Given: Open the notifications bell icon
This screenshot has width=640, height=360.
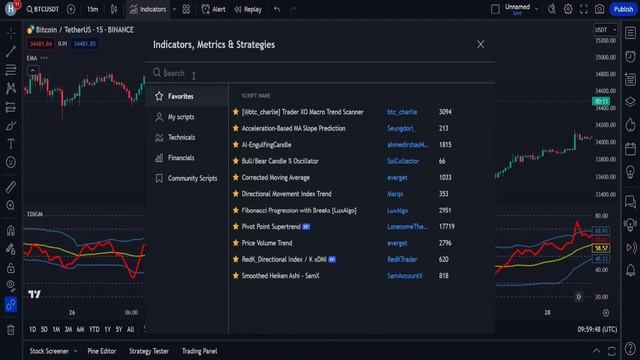Looking at the screenshot, I should (631, 270).
